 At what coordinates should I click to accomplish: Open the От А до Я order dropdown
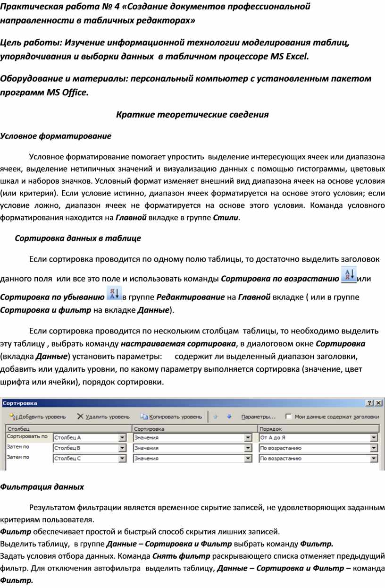coord(374,438)
